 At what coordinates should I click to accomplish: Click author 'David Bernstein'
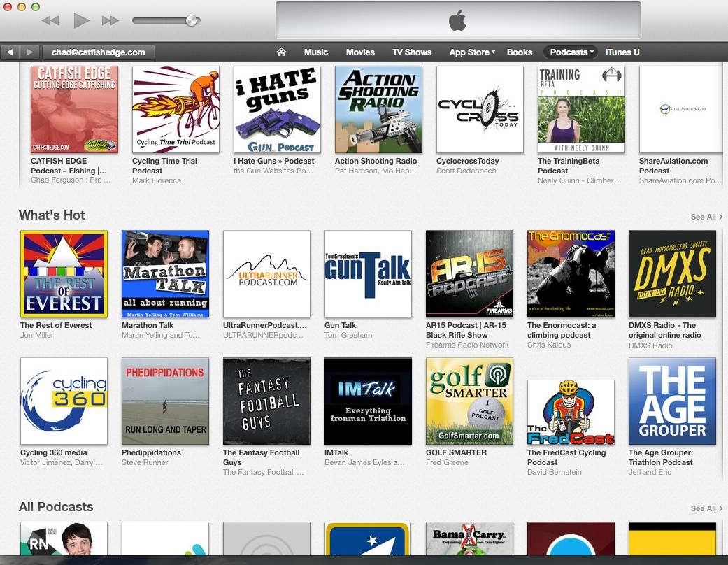click(555, 472)
